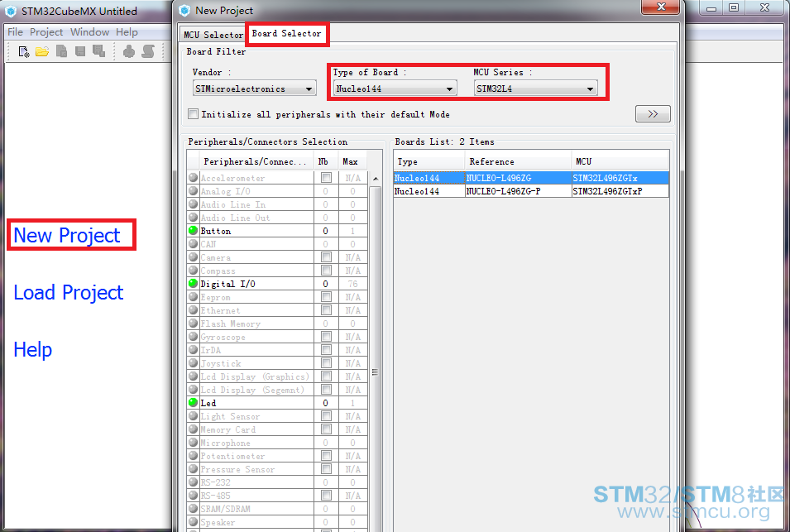Click the STM32CubeMX cube icon in New Project title bar

pos(185,11)
